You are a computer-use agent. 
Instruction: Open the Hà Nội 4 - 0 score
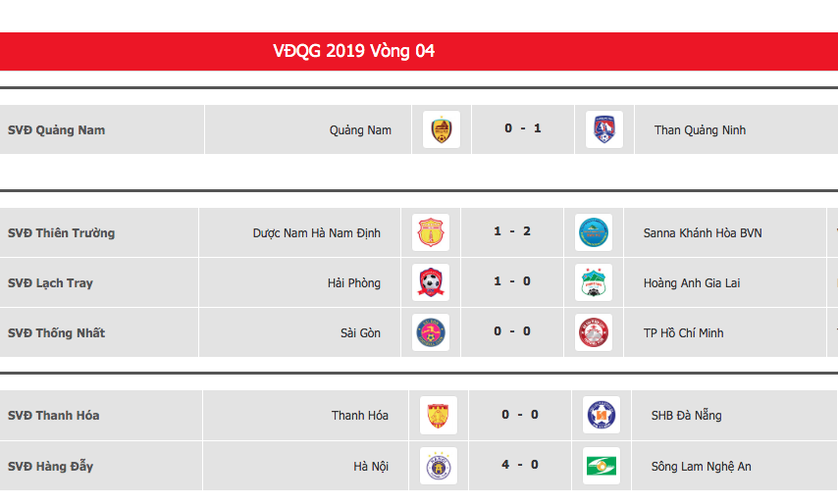coord(520,465)
